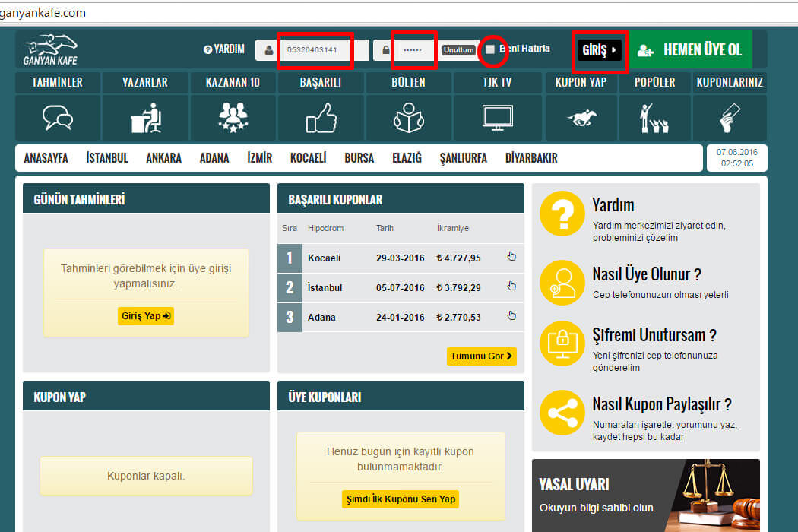Click the phone number input field
Viewport: 798px width, 532px height.
[x=325, y=50]
